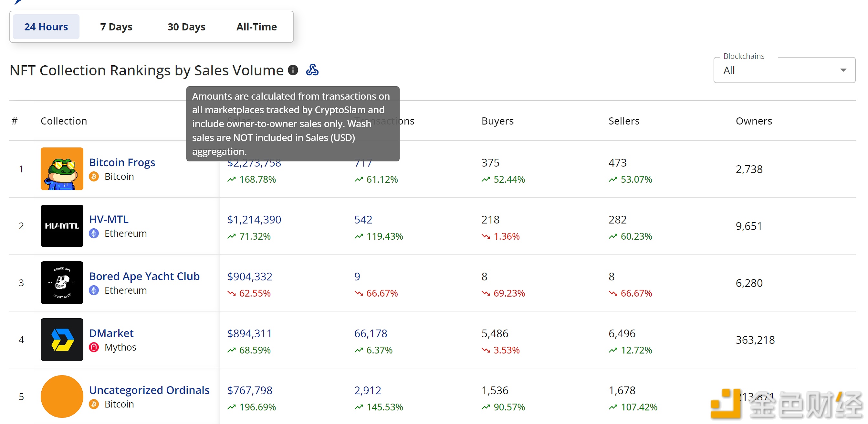868x424 pixels.
Task: Click the 168.78% uptrend arrow for Bitcoin Frogs
Action: click(x=232, y=179)
